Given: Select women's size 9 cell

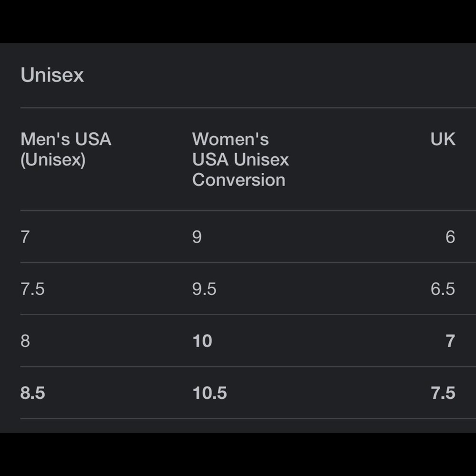Looking at the screenshot, I should [x=197, y=237].
